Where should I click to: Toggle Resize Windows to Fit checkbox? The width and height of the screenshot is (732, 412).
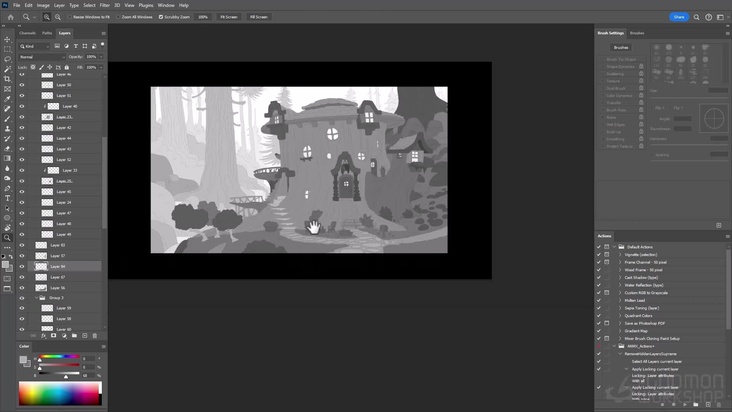coord(70,17)
